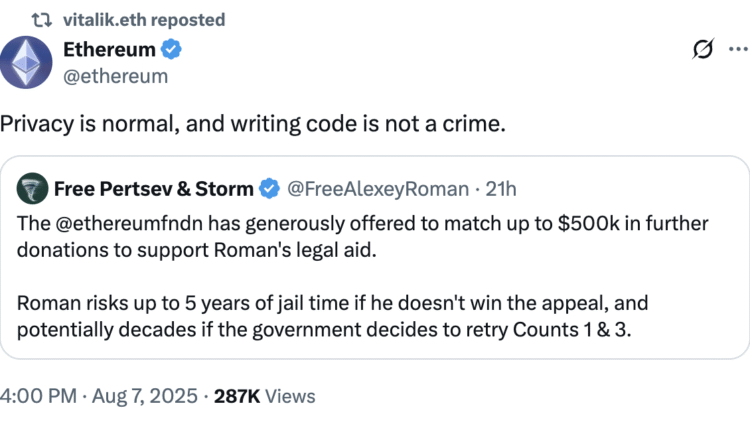Open the @ethereumfndn mention
This screenshot has width=750, height=430.
click(117, 223)
